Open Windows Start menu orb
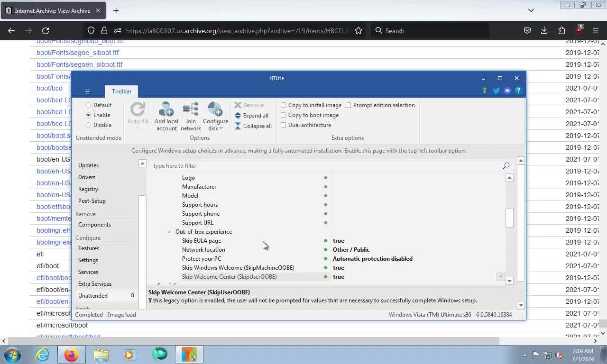 pyautogui.click(x=12, y=355)
